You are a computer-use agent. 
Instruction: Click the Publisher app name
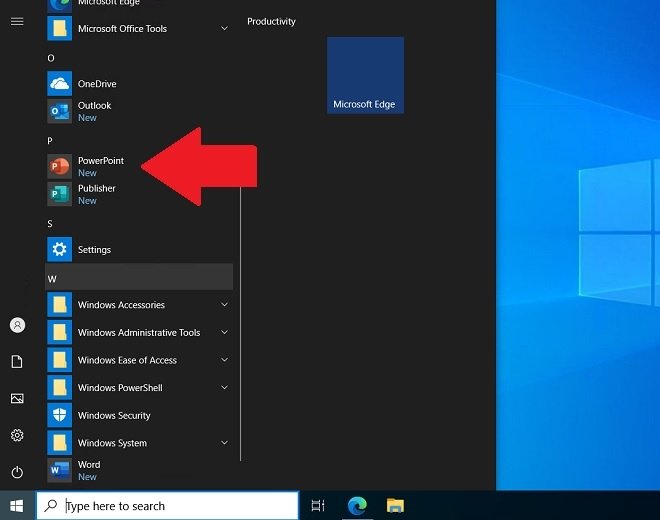point(96,188)
